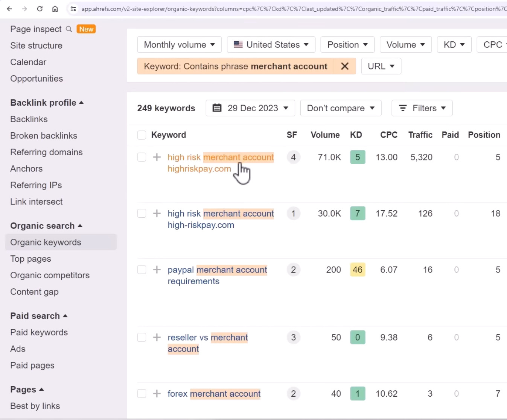507x420 pixels.
Task: Click the browser forward arrow
Action: click(x=24, y=9)
